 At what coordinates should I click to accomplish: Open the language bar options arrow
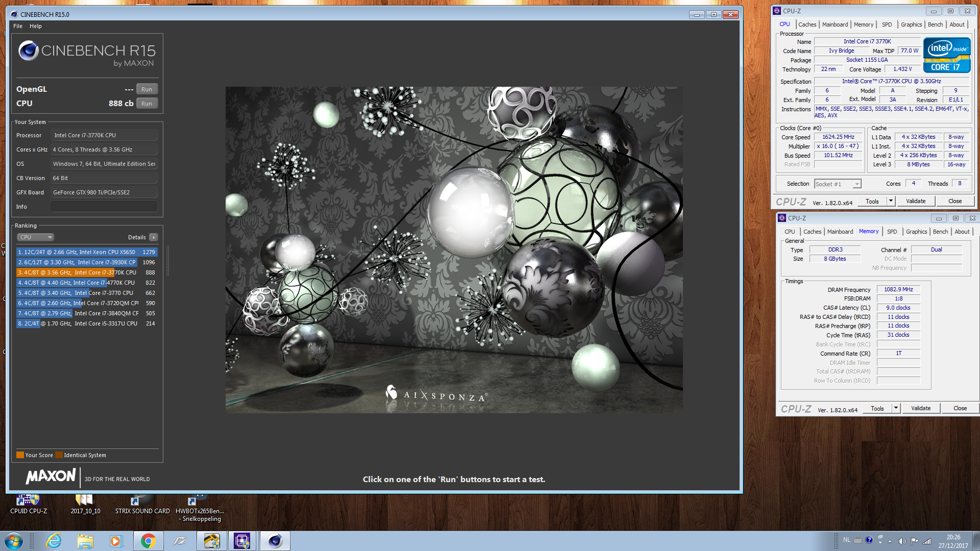880,542
